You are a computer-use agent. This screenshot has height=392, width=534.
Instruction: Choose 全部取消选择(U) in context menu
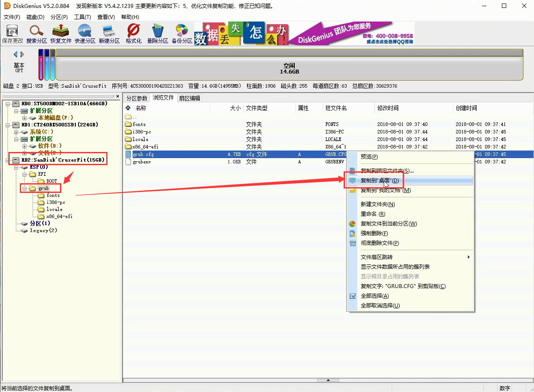(410, 306)
